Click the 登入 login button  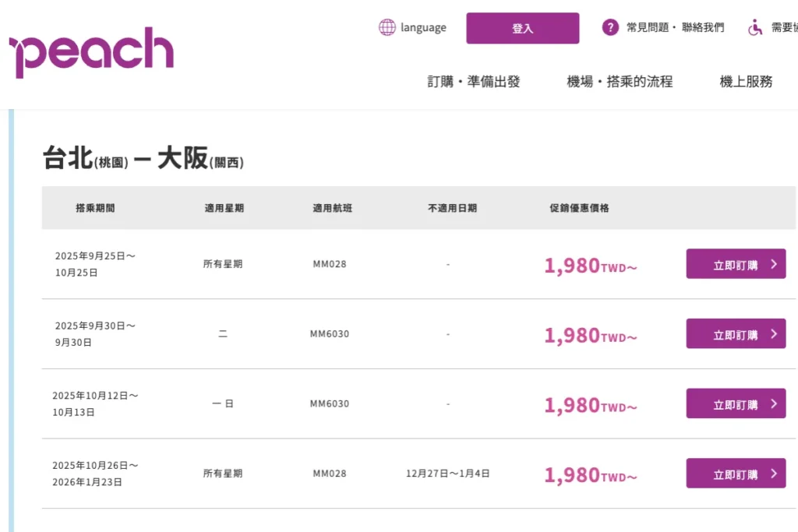(522, 28)
